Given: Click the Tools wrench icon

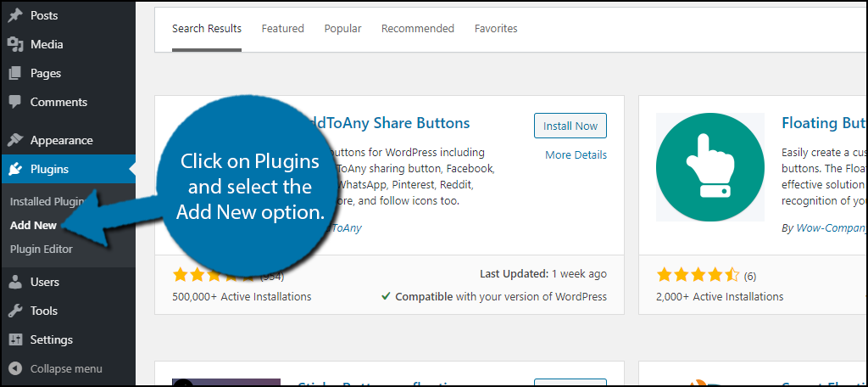Looking at the screenshot, I should pos(15,311).
